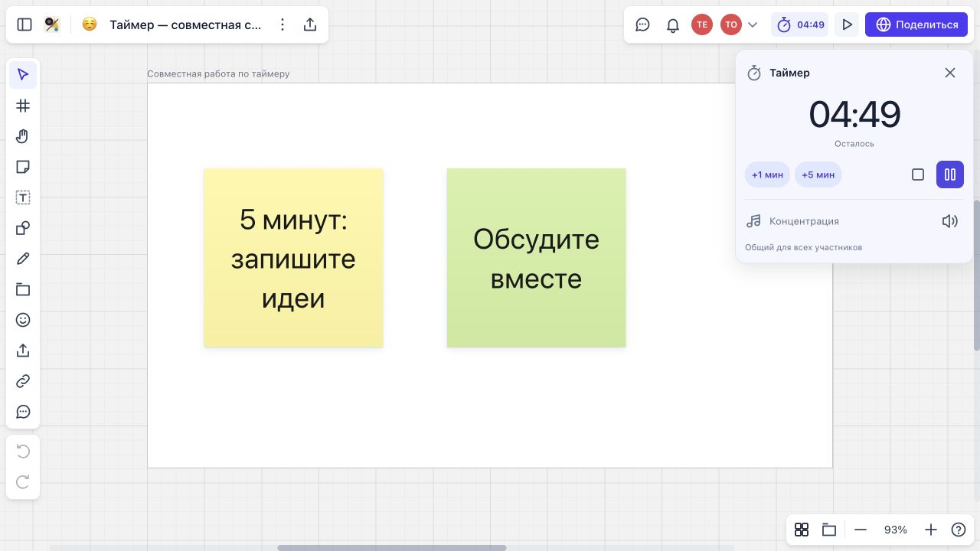Click the frame label Совместная работа по таймеру
The height and width of the screenshot is (551, 980).
tap(218, 73)
